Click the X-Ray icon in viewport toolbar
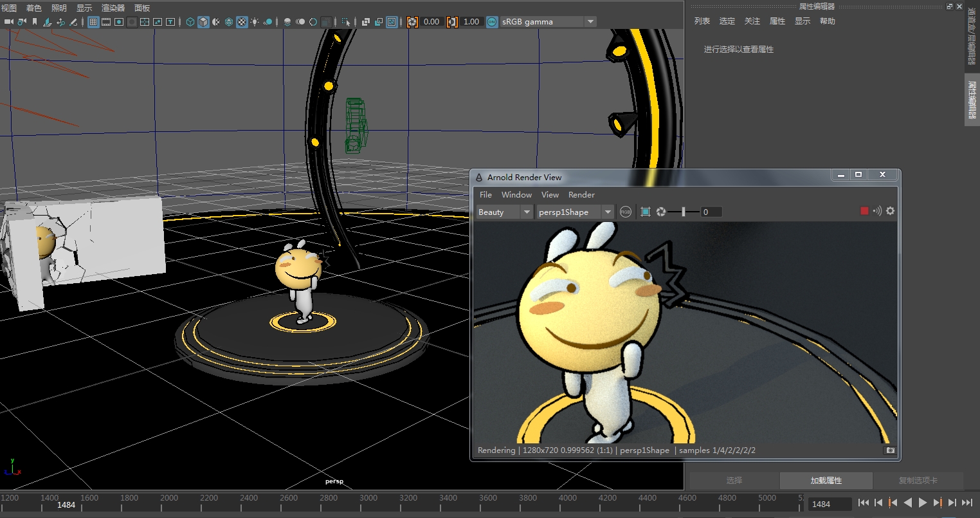The height and width of the screenshot is (518, 980). [x=366, y=22]
